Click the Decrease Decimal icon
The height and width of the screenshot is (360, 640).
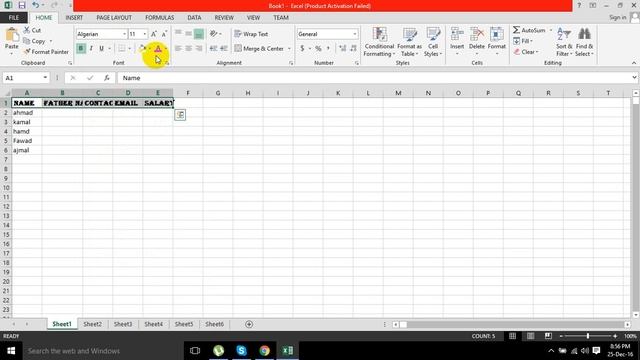tap(353, 49)
